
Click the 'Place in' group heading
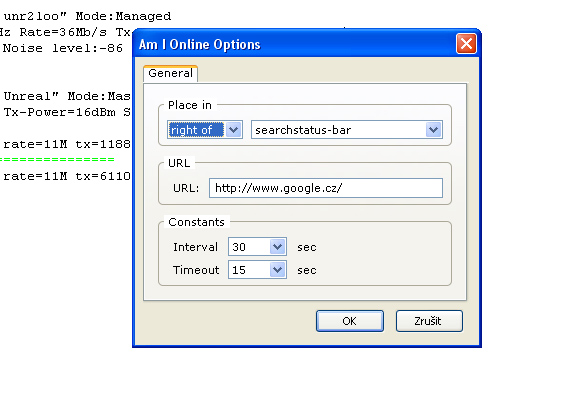point(190,105)
